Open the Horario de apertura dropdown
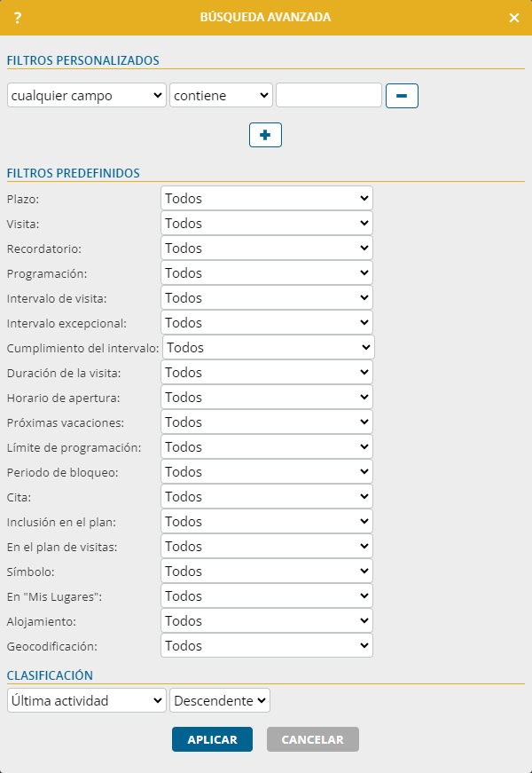Viewport: 532px width, 773px height. (267, 398)
